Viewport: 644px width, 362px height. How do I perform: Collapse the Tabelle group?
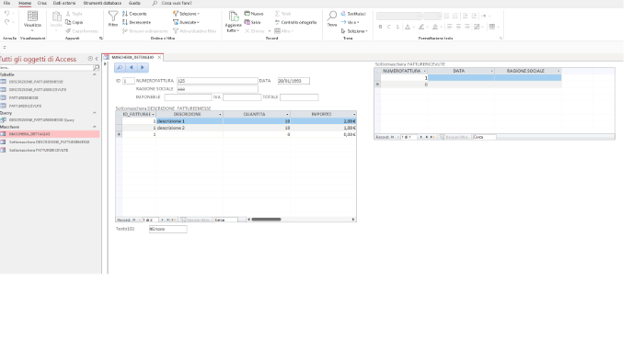coord(95,74)
